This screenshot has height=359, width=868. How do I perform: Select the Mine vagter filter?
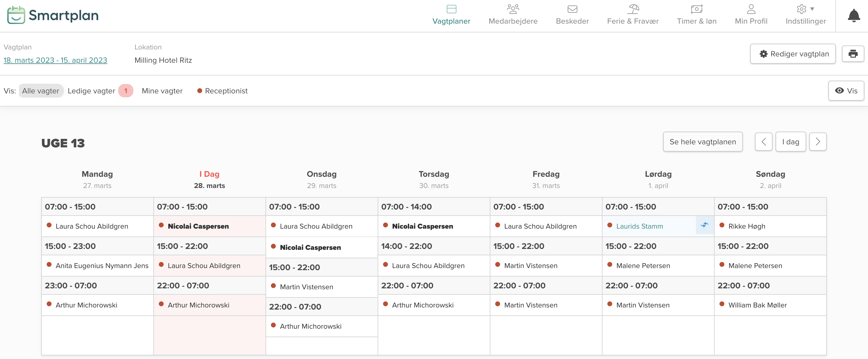click(162, 91)
